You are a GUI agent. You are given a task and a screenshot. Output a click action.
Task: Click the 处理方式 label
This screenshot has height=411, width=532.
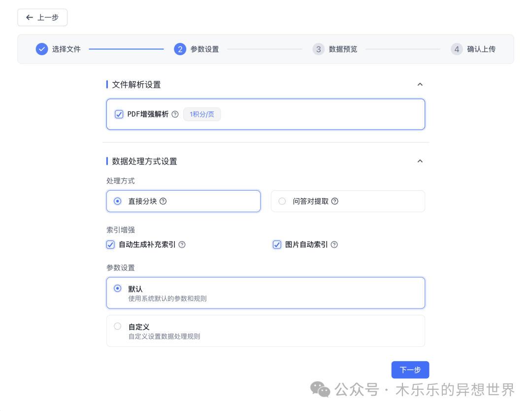pos(121,181)
